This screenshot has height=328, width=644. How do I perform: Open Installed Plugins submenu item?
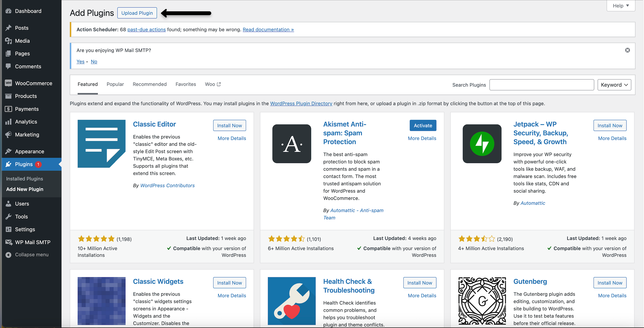[25, 179]
